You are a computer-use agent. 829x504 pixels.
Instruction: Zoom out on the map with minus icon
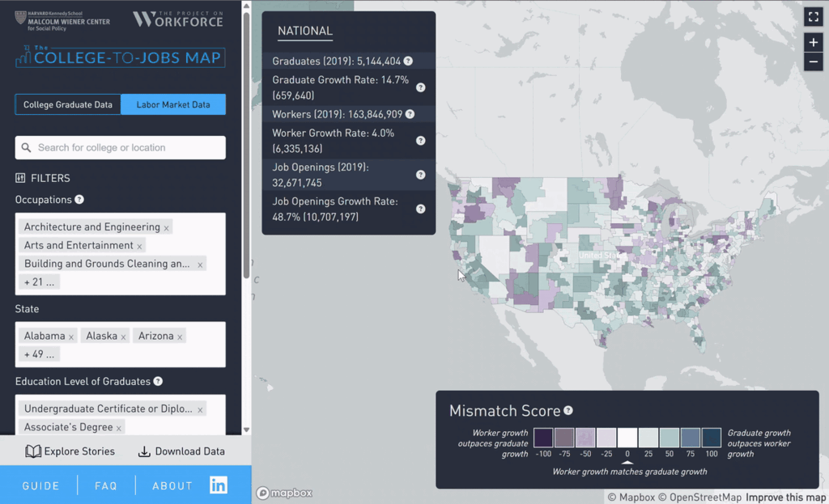pyautogui.click(x=813, y=61)
